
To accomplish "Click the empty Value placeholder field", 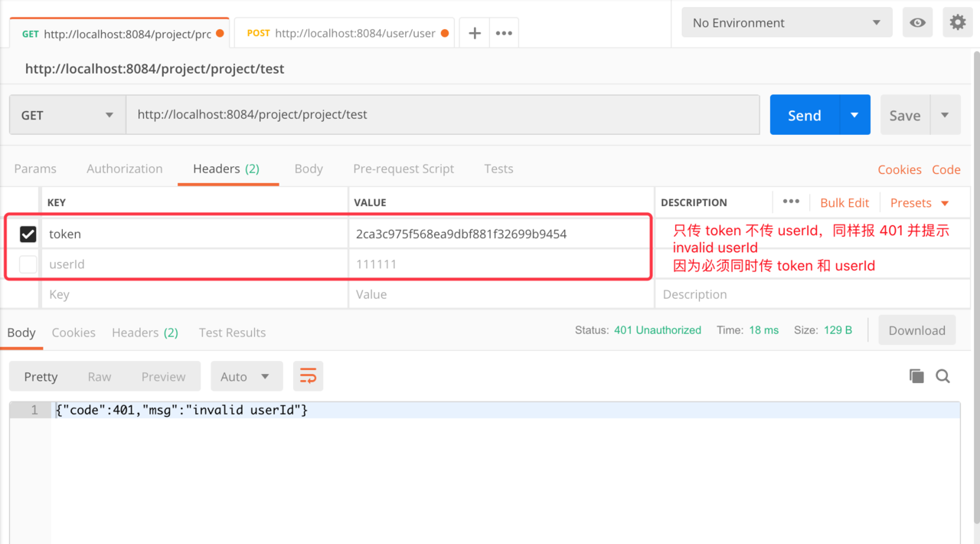I will coord(501,294).
